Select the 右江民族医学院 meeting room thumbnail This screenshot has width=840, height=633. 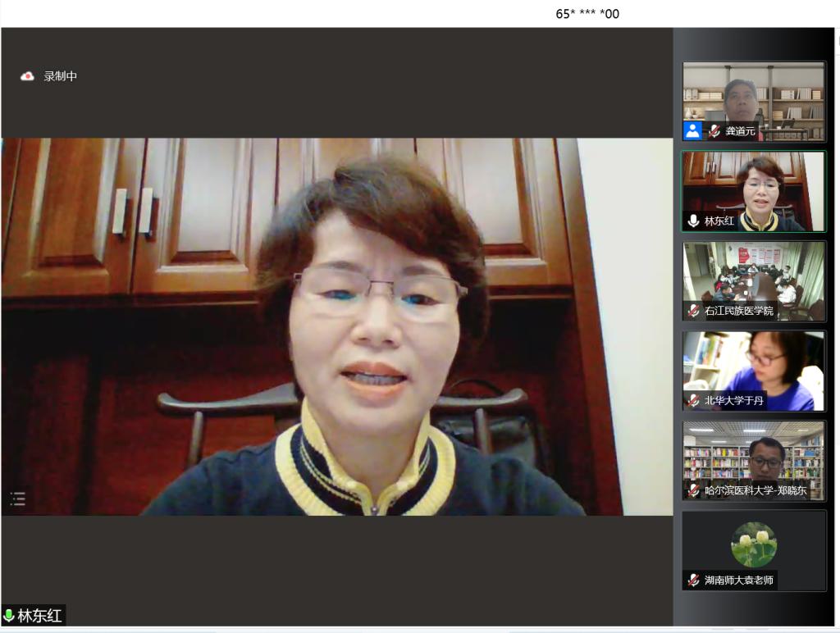click(x=753, y=273)
